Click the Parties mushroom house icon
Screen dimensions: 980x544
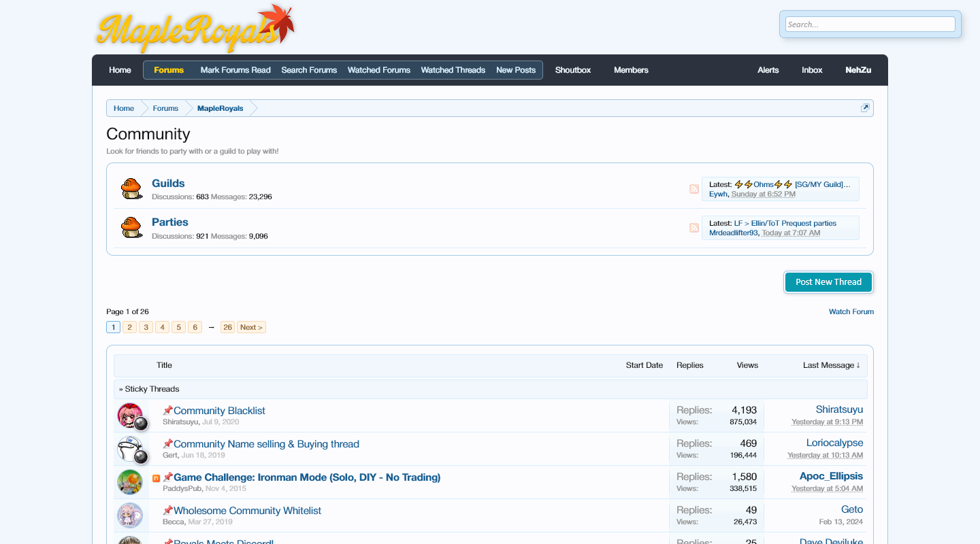[x=131, y=228]
